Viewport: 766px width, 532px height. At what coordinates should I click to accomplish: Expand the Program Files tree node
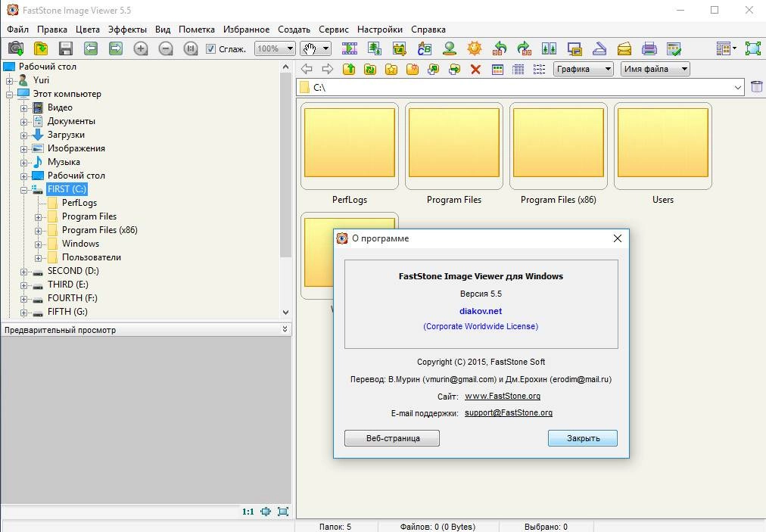tap(38, 217)
